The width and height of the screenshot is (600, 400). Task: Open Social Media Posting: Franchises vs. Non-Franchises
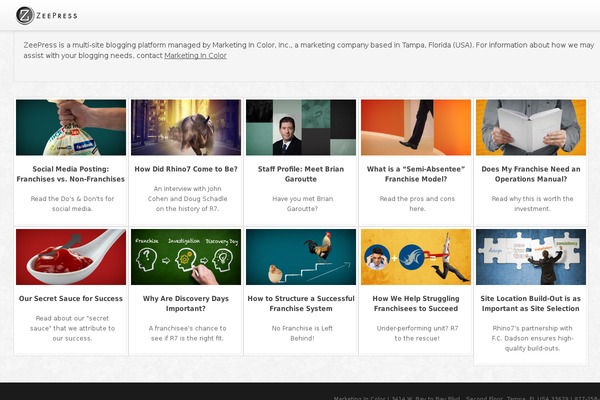coord(71,174)
